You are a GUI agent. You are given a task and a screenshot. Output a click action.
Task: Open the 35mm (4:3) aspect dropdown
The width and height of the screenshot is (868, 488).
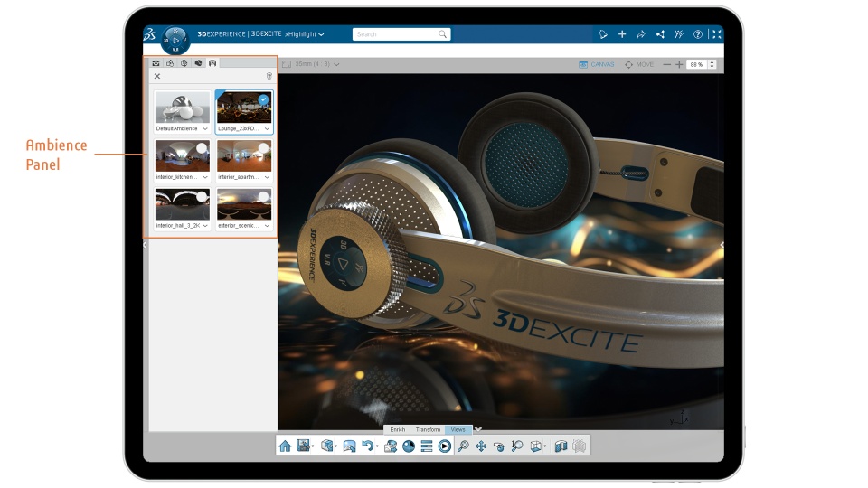317,64
